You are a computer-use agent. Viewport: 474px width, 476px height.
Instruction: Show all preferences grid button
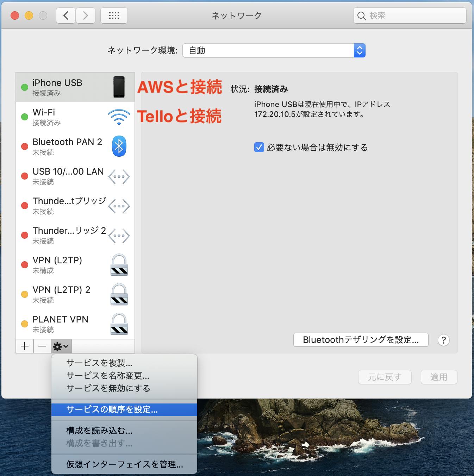point(114,15)
